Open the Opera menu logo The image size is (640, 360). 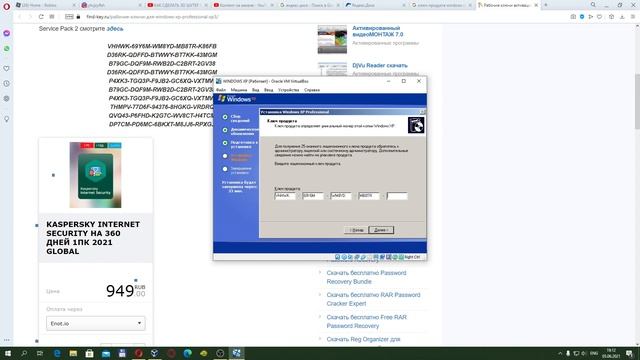(x=7, y=6)
